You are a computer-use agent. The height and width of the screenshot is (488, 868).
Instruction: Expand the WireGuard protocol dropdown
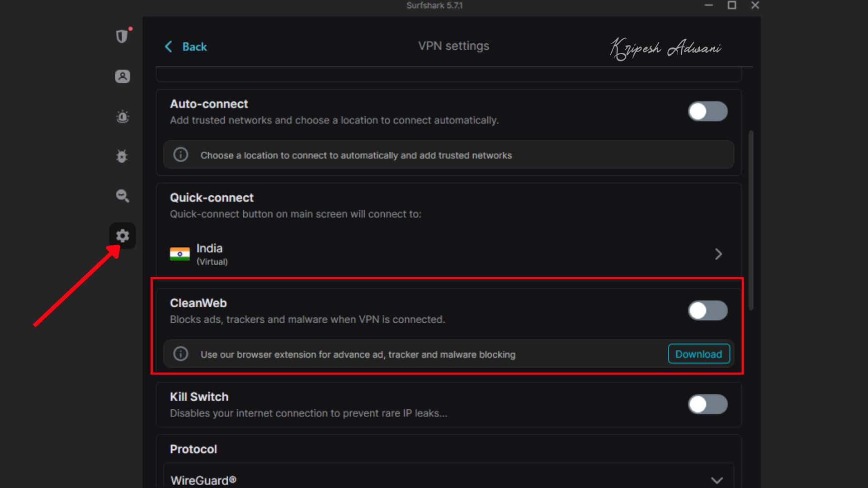(x=717, y=480)
